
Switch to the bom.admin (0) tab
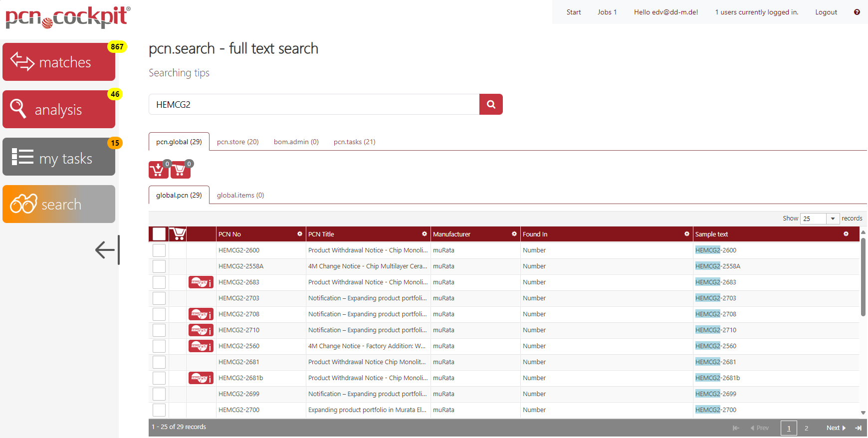(296, 142)
